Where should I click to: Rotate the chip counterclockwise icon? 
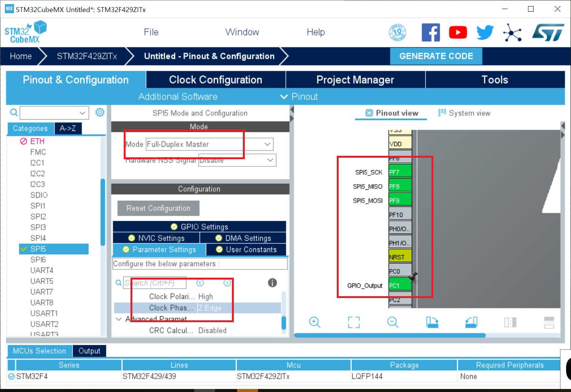tap(471, 322)
